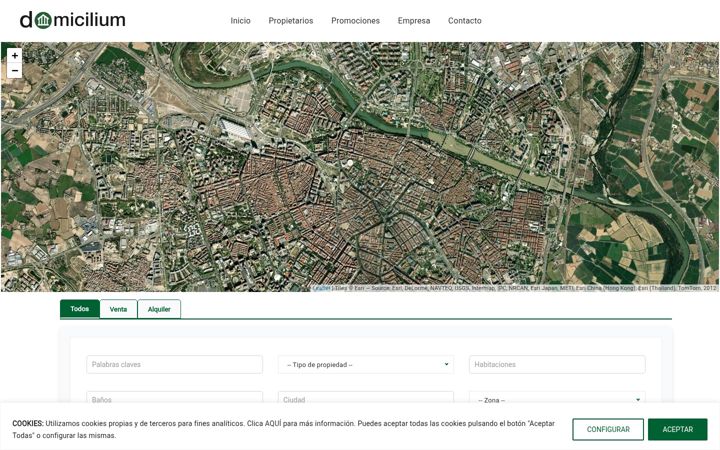The height and width of the screenshot is (450, 720).
Task: Click the Leaflet attribution link
Action: click(x=321, y=288)
